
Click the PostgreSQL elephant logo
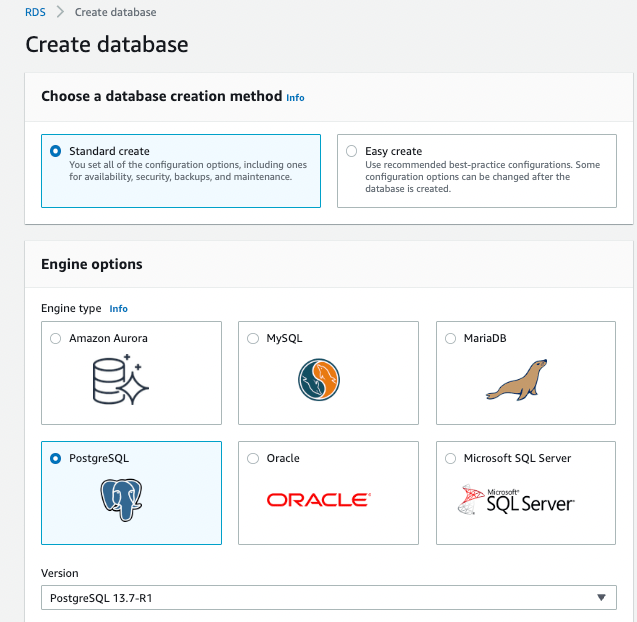point(121,500)
